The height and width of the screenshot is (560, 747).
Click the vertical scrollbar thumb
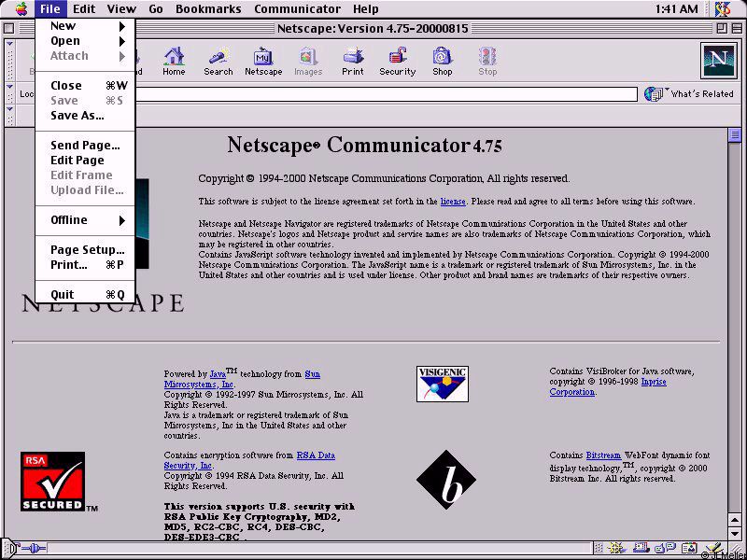pyautogui.click(x=735, y=135)
